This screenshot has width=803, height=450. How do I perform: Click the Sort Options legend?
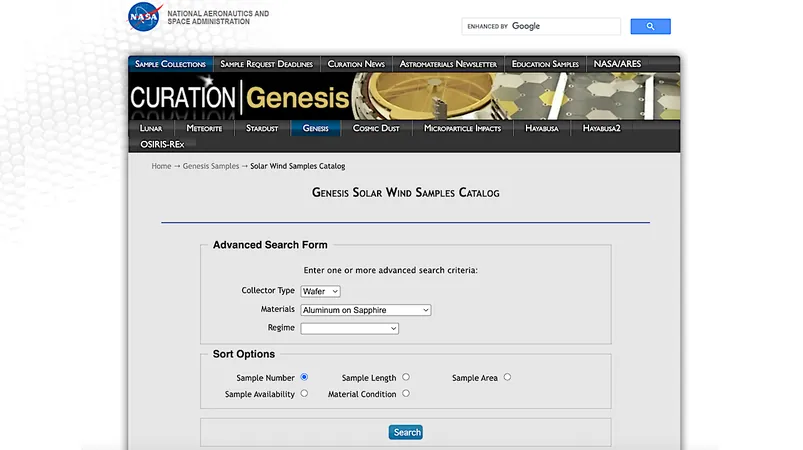[x=244, y=354]
